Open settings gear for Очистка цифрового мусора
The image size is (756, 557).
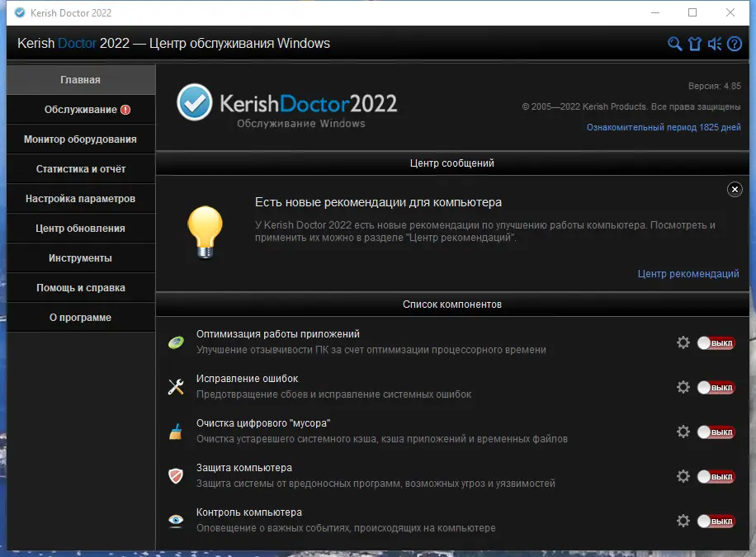(683, 431)
